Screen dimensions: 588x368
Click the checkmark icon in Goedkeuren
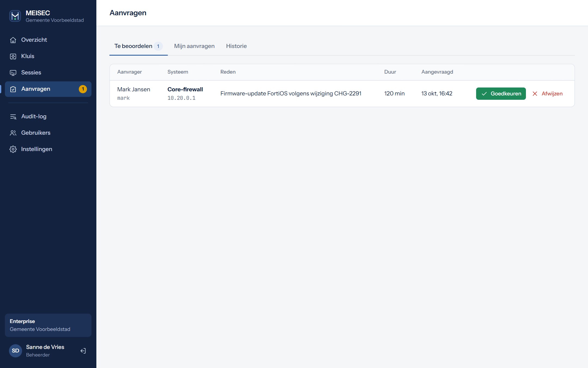click(484, 94)
